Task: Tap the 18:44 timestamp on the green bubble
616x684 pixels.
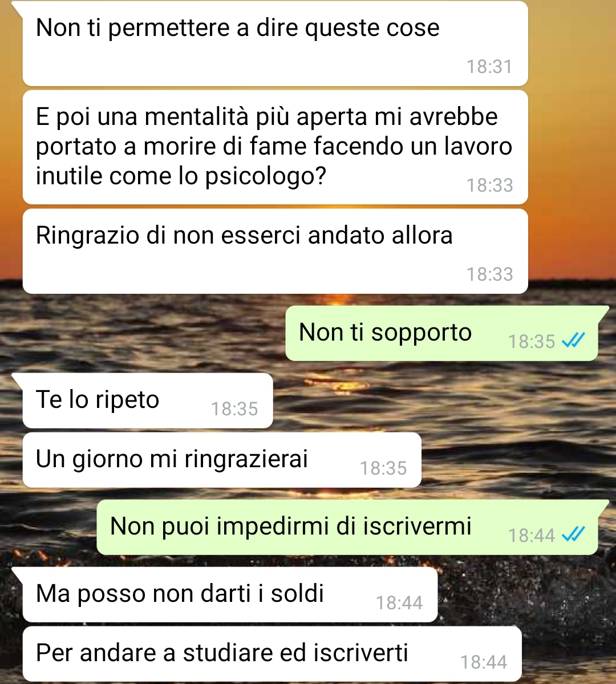Action: (532, 536)
